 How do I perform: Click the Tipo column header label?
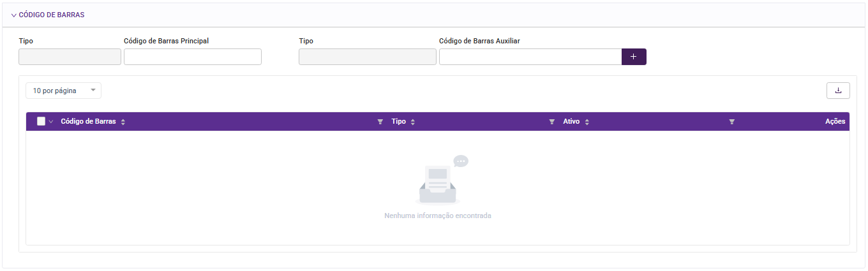(x=399, y=121)
